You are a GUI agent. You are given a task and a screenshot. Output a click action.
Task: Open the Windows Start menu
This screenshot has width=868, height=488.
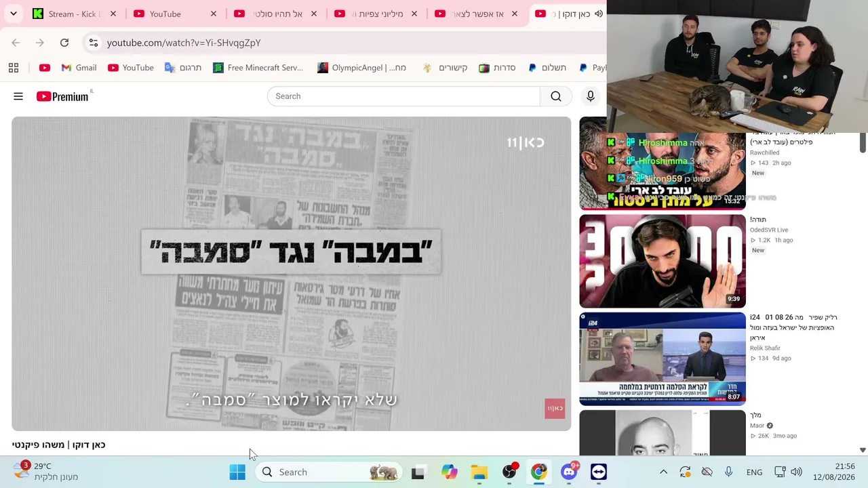tap(237, 472)
